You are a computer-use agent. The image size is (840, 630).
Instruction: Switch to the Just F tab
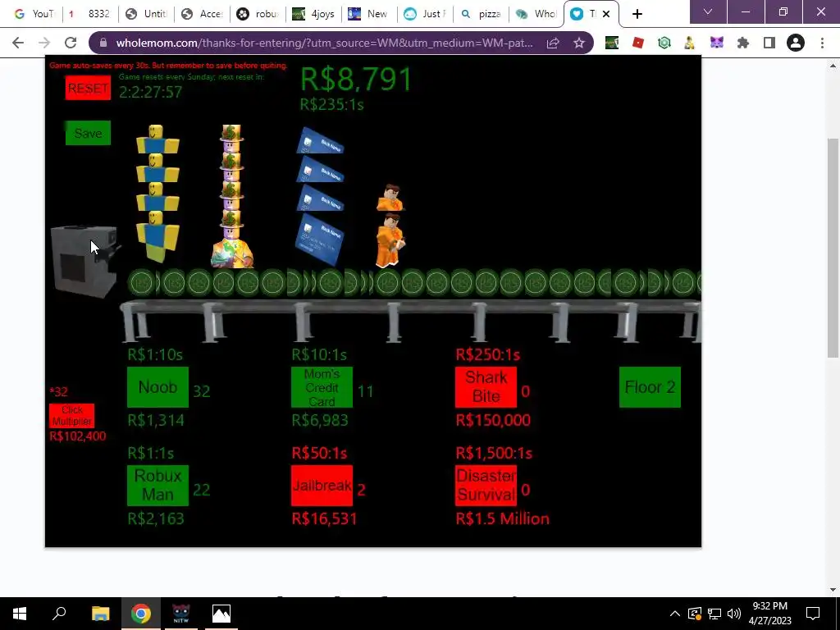(426, 14)
